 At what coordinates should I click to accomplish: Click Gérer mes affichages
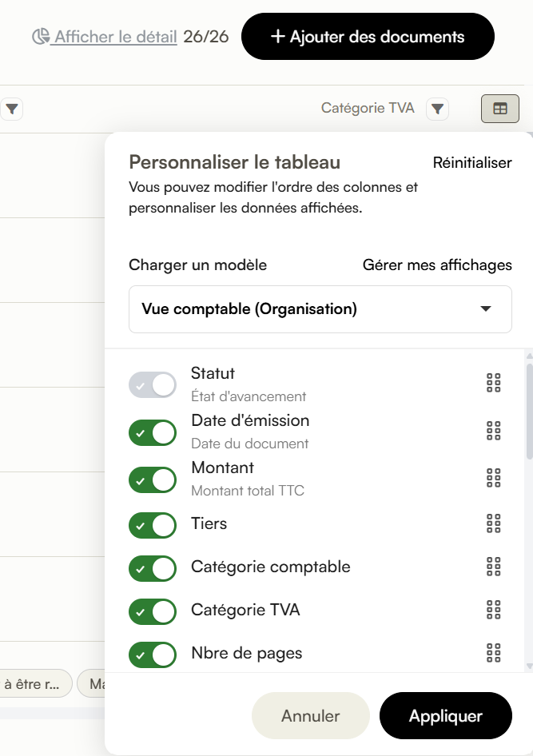click(437, 265)
